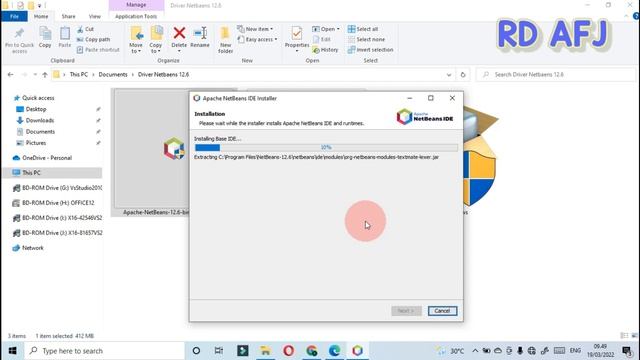Expand address bar history dropdown
Screen dimensions: 640x360
point(449,75)
